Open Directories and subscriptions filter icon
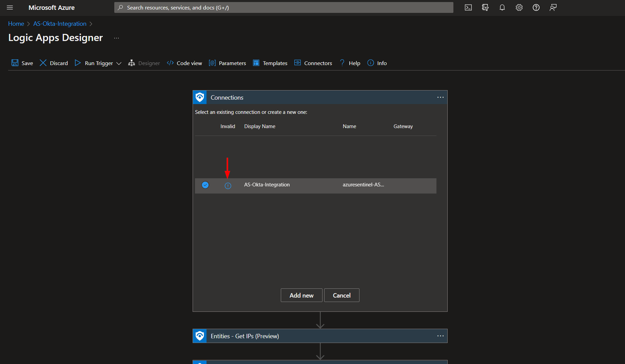 point(485,7)
